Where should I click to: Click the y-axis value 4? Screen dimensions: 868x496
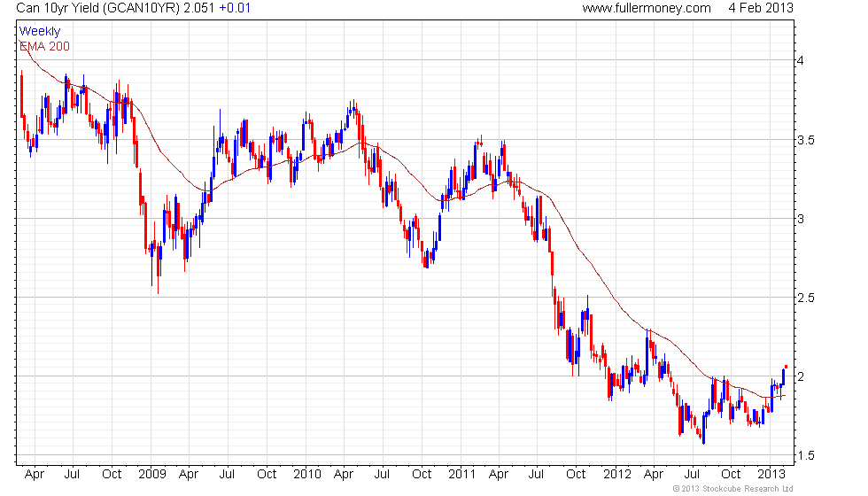(x=801, y=60)
